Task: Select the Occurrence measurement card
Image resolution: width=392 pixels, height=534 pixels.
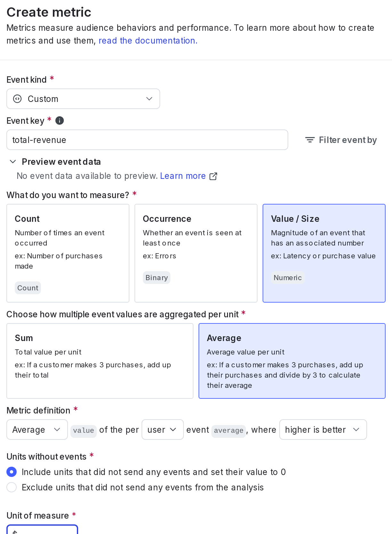Action: [196, 253]
